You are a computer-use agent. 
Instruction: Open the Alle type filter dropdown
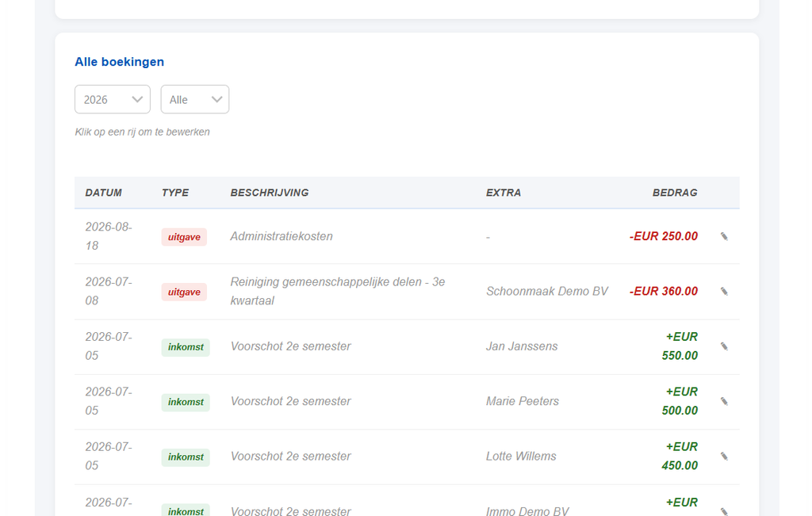[195, 99]
